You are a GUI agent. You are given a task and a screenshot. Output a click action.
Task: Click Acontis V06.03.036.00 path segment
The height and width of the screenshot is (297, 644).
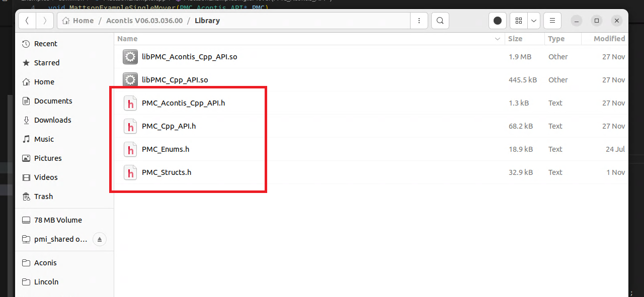144,21
